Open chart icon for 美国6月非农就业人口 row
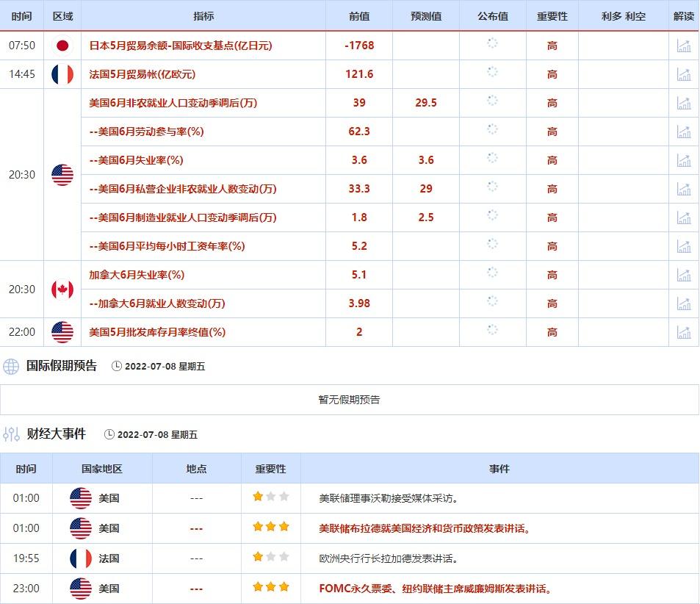Viewport: 700px width, 604px height. [x=684, y=103]
